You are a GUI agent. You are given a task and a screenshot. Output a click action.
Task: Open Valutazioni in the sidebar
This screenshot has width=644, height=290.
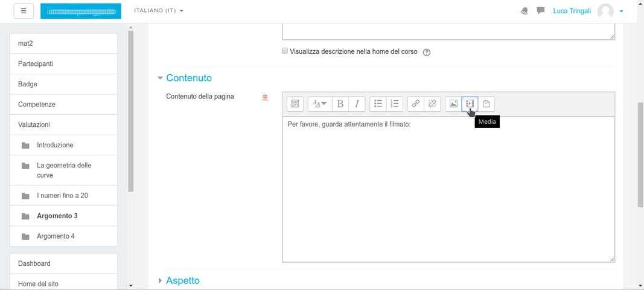pos(63,124)
